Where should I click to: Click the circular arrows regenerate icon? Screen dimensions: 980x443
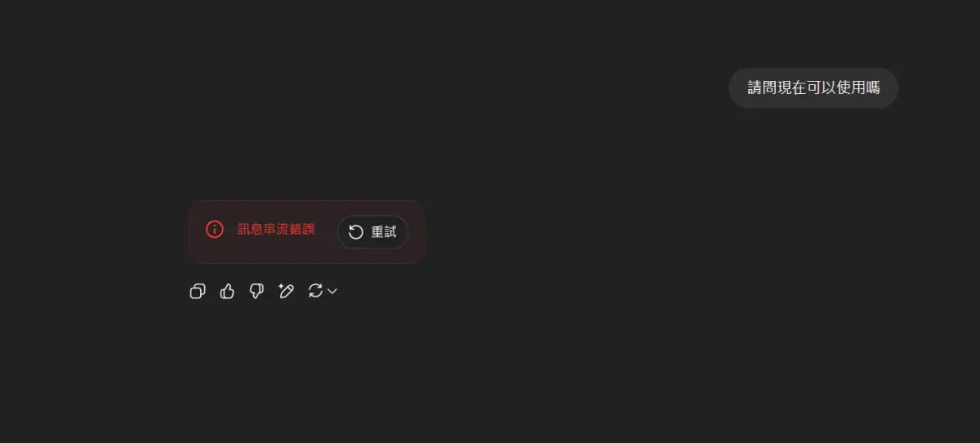pyautogui.click(x=316, y=291)
